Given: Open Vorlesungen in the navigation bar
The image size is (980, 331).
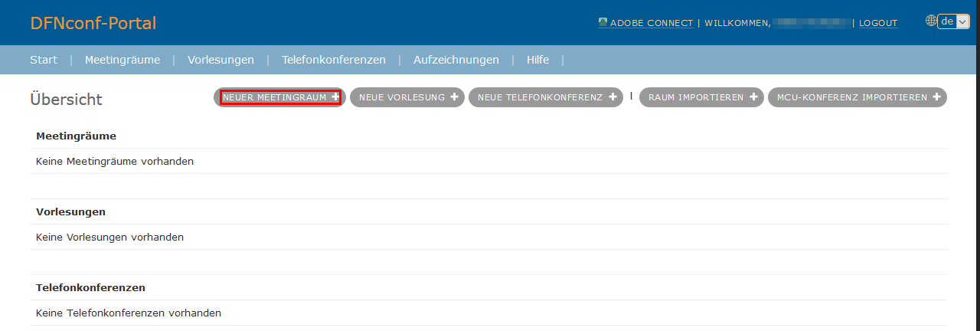Looking at the screenshot, I should (x=220, y=60).
